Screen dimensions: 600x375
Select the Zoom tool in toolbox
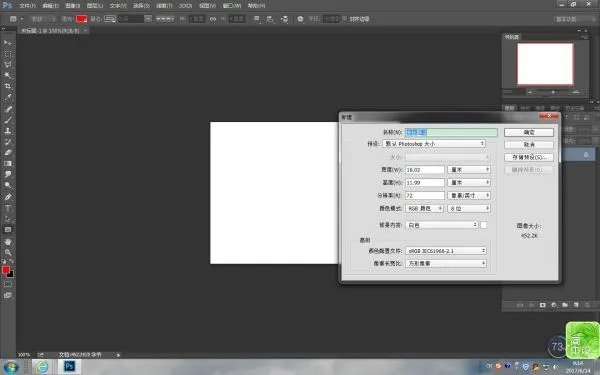(x=8, y=253)
